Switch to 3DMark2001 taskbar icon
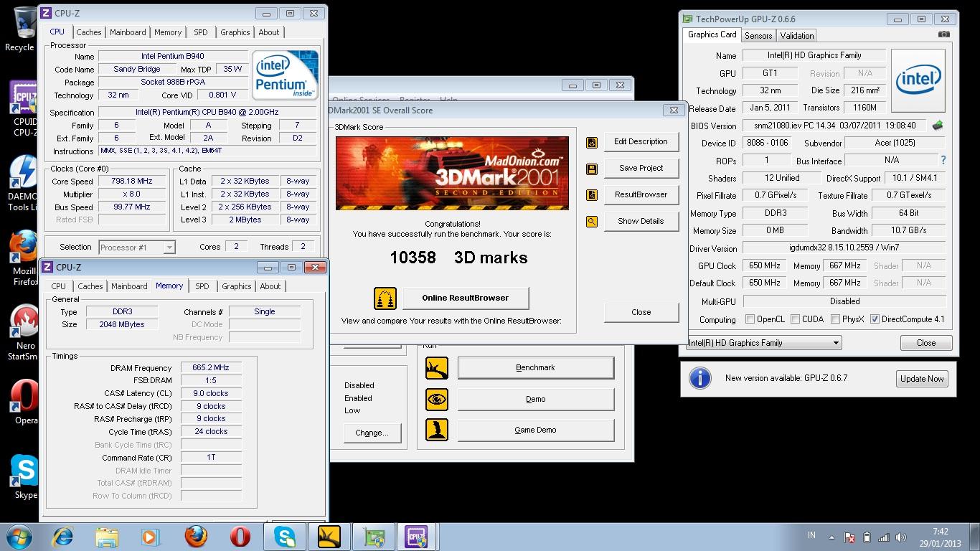 329,537
